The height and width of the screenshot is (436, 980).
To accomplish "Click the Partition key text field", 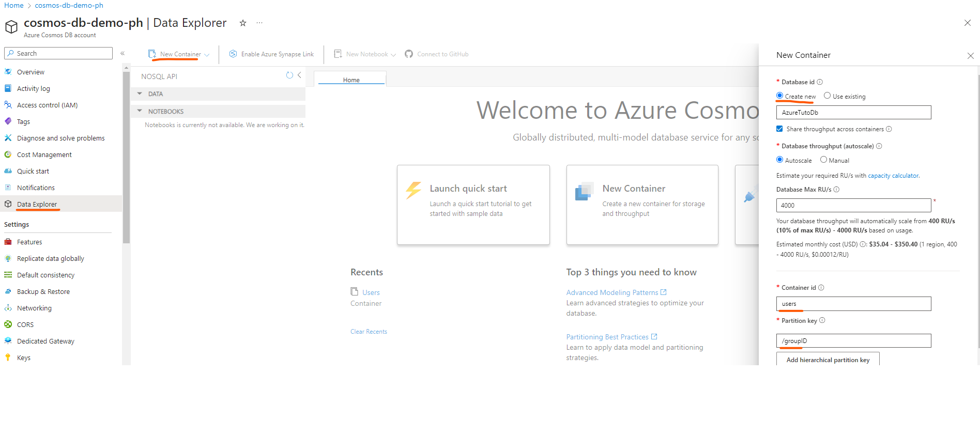I will click(x=853, y=341).
